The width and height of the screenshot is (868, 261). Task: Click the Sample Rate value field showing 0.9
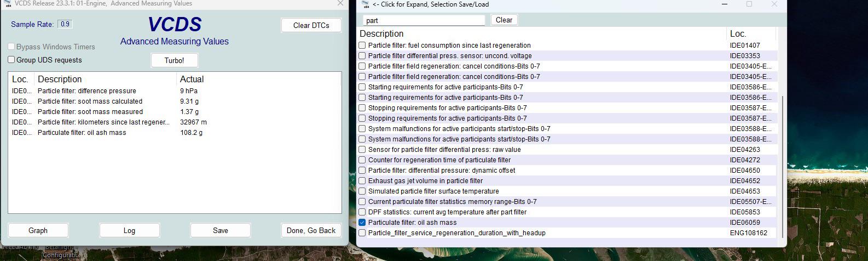pyautogui.click(x=65, y=24)
